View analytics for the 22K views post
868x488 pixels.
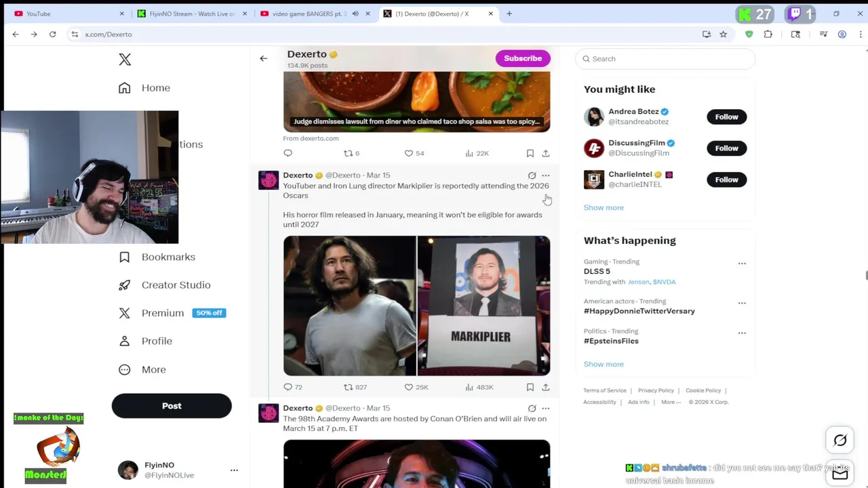[477, 153]
